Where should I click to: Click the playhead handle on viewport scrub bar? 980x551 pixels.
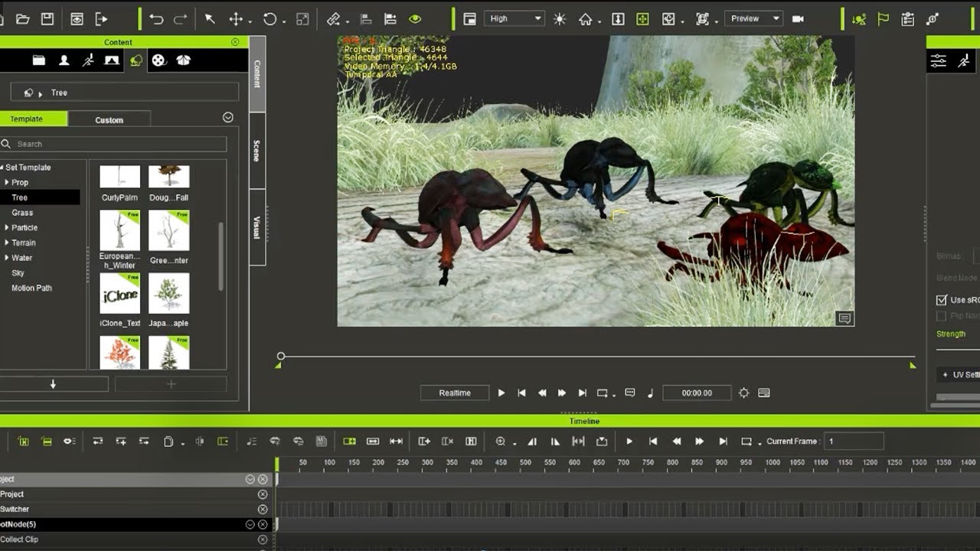(281, 356)
